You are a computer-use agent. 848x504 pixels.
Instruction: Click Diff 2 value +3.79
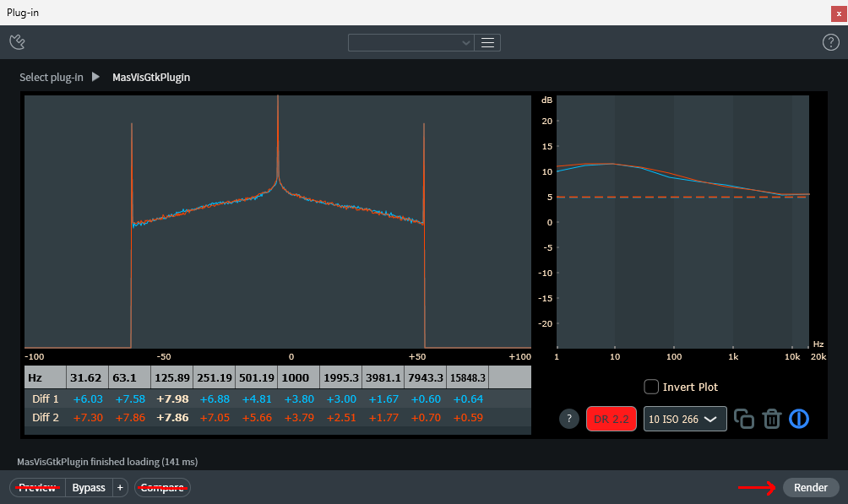(299, 418)
